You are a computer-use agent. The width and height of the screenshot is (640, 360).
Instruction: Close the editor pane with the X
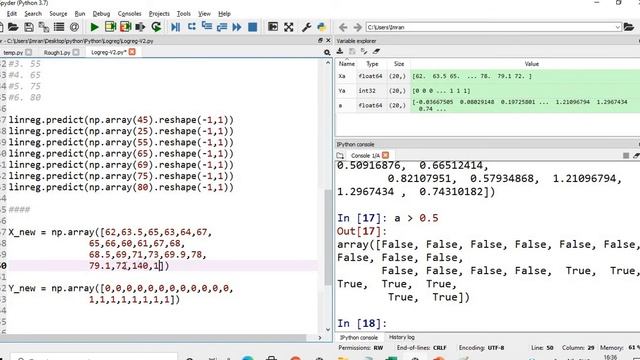coord(328,40)
